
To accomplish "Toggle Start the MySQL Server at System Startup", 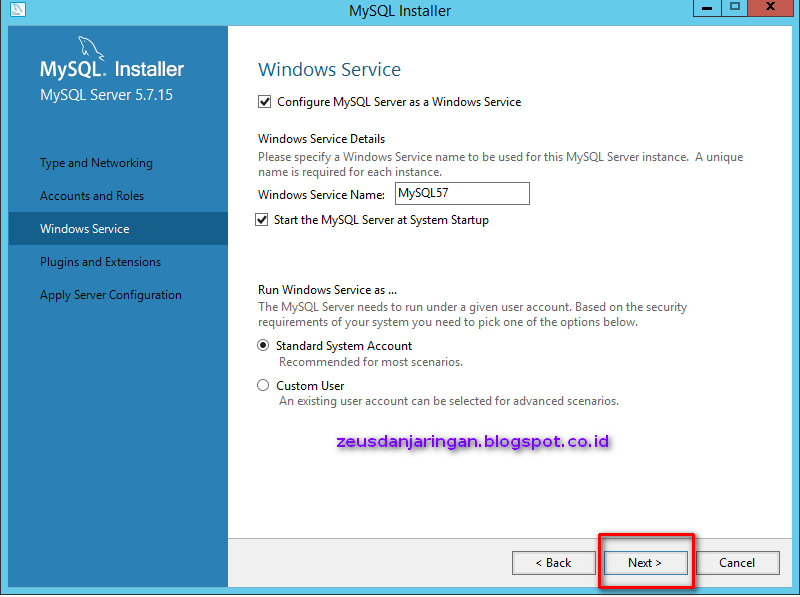I will click(x=261, y=220).
